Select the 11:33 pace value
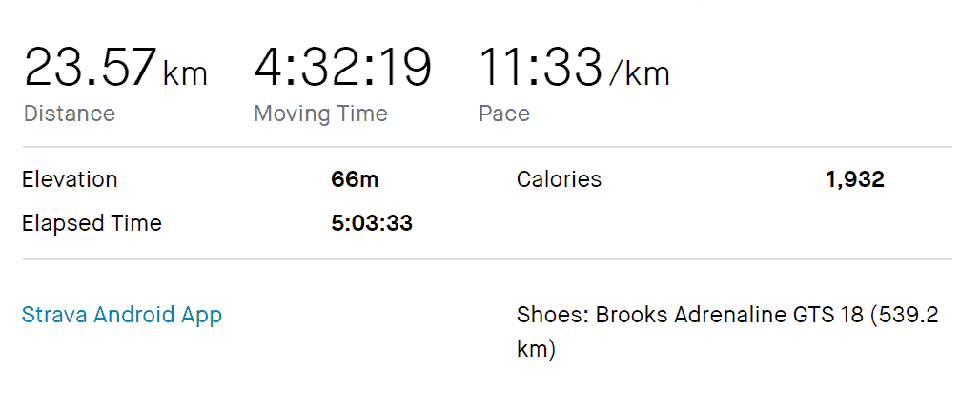The height and width of the screenshot is (413, 980). coord(541,67)
